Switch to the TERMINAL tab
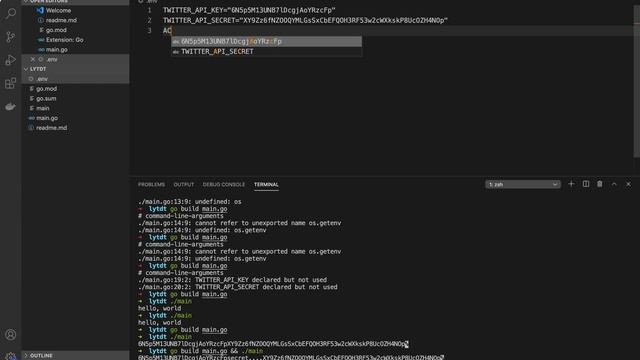The width and height of the screenshot is (640, 360). [266, 184]
